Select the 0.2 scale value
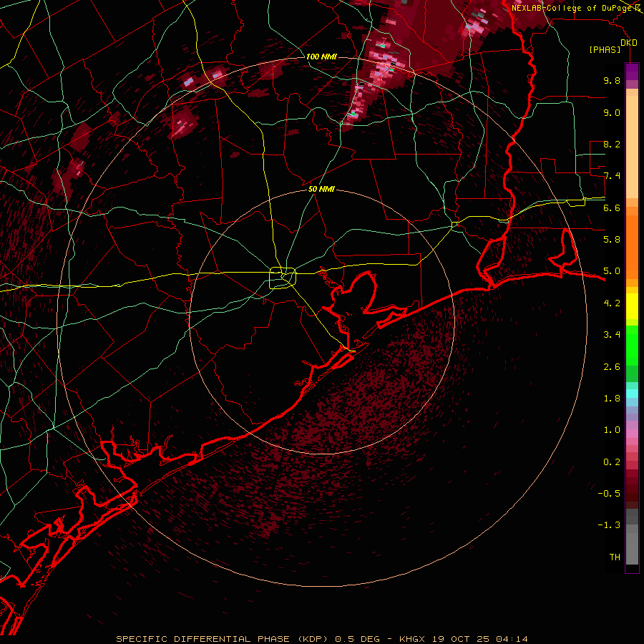Image resolution: width=644 pixels, height=644 pixels. tap(612, 462)
